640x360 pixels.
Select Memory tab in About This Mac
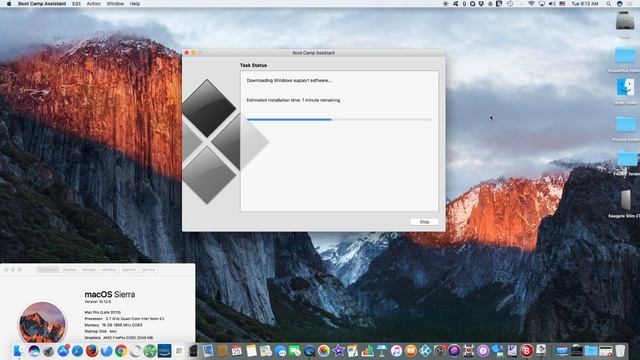coord(109,270)
